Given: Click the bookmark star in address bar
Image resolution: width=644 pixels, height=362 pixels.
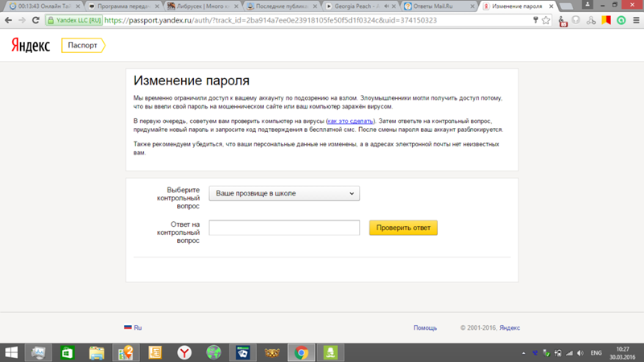Looking at the screenshot, I should click(x=547, y=20).
